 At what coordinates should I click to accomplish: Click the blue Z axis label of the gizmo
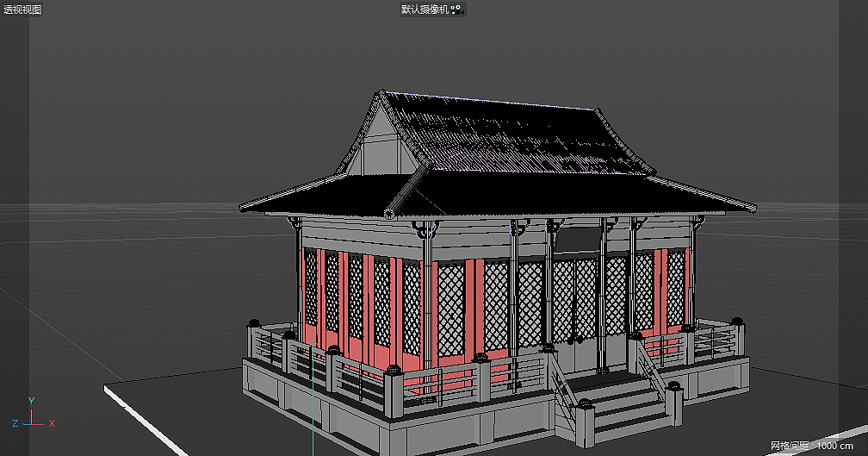(x=15, y=423)
